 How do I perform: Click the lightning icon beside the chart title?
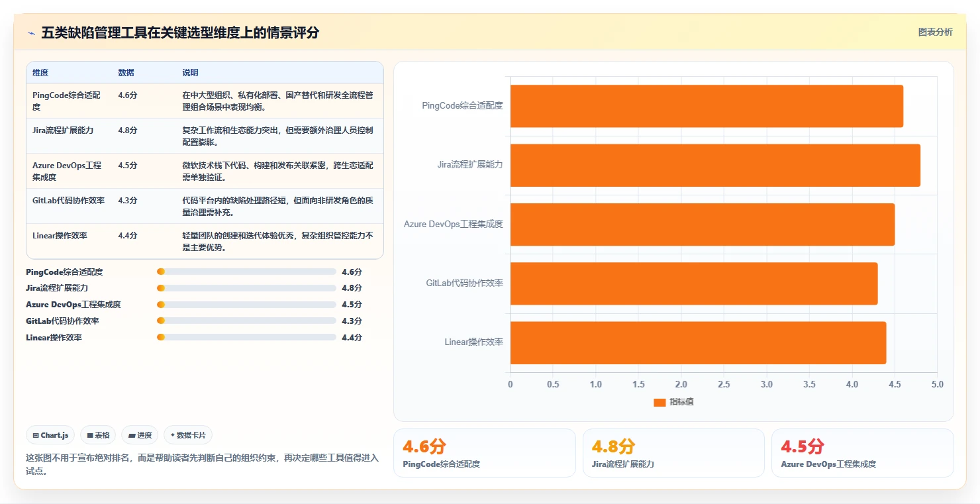click(x=31, y=33)
